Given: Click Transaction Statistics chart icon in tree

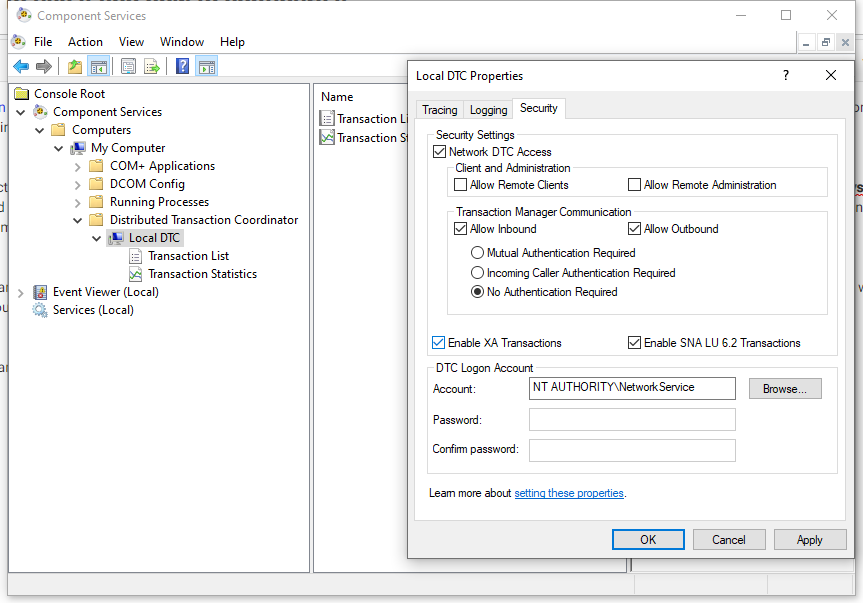Looking at the screenshot, I should [x=135, y=274].
